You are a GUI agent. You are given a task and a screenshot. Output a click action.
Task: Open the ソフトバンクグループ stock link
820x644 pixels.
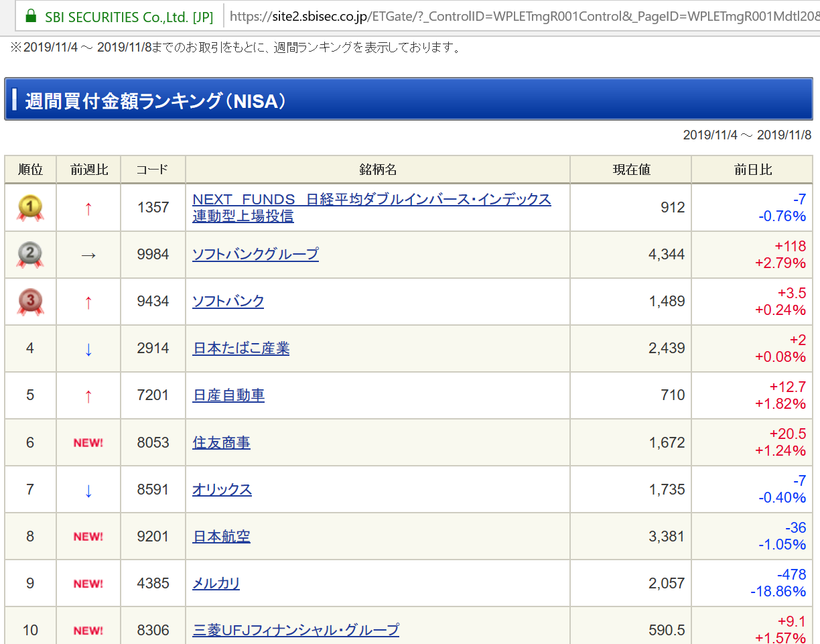[255, 255]
